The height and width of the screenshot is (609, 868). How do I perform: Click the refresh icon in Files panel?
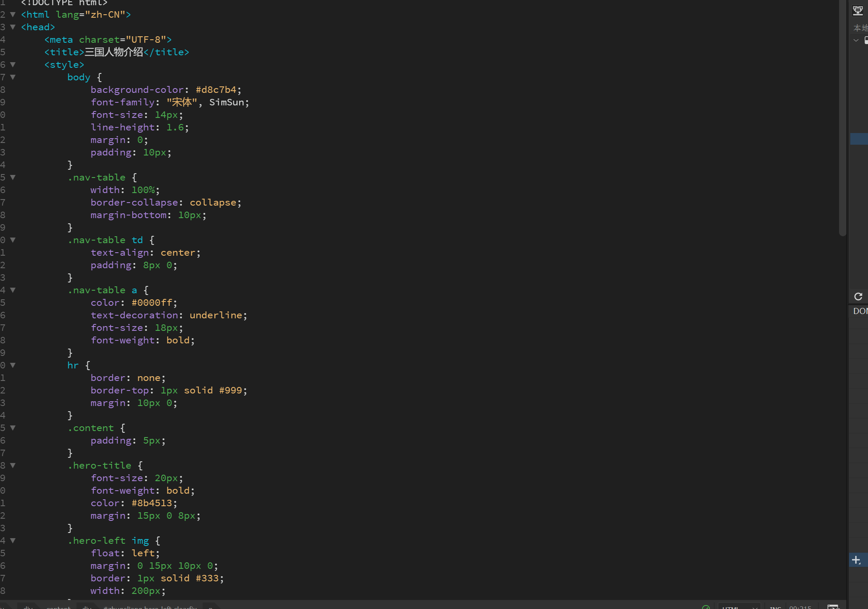pos(858,296)
